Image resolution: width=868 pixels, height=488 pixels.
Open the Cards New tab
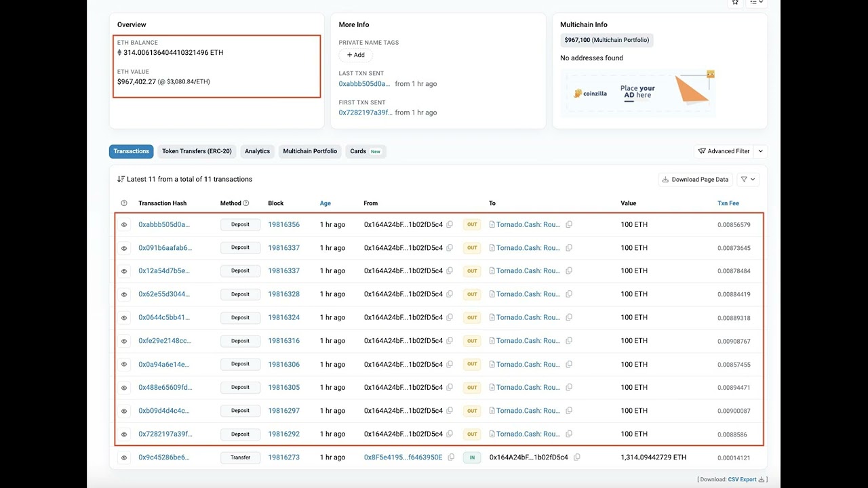coord(366,151)
